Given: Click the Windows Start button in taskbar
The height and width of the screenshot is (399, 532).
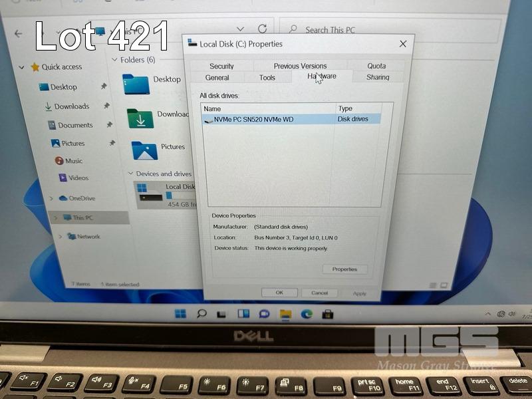Looking at the screenshot, I should (180, 314).
